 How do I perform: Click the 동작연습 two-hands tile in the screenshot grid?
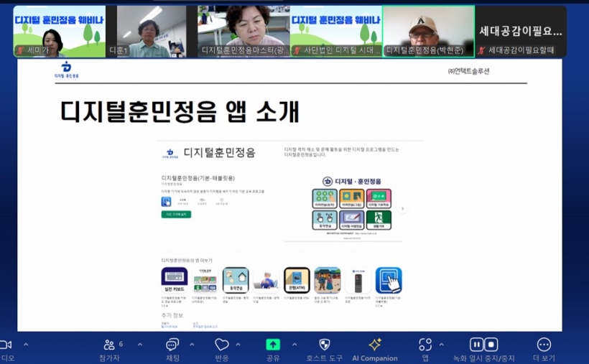(325, 220)
